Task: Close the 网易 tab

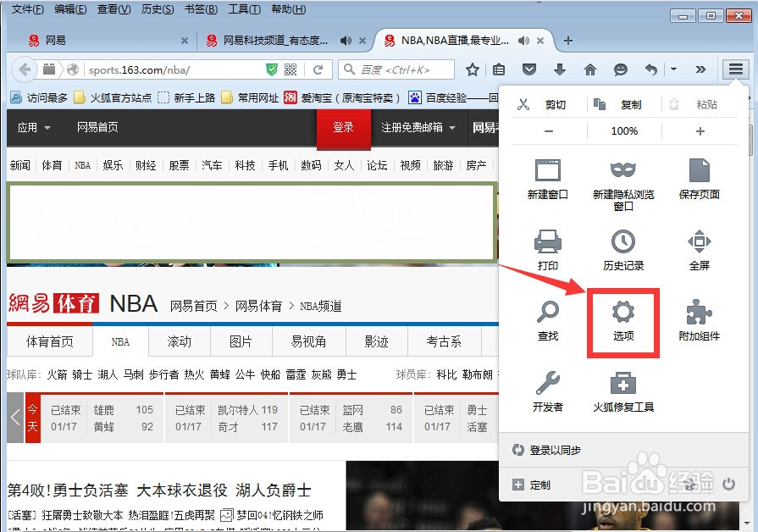Action: [x=184, y=41]
